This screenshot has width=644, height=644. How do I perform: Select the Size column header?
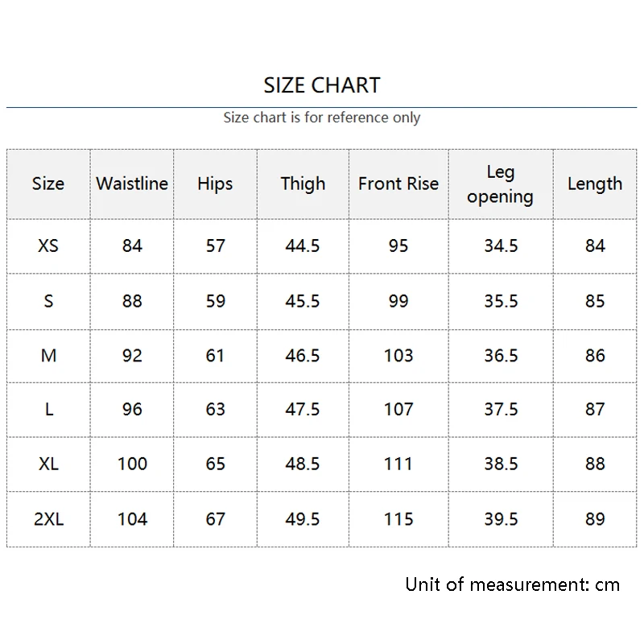point(48,184)
